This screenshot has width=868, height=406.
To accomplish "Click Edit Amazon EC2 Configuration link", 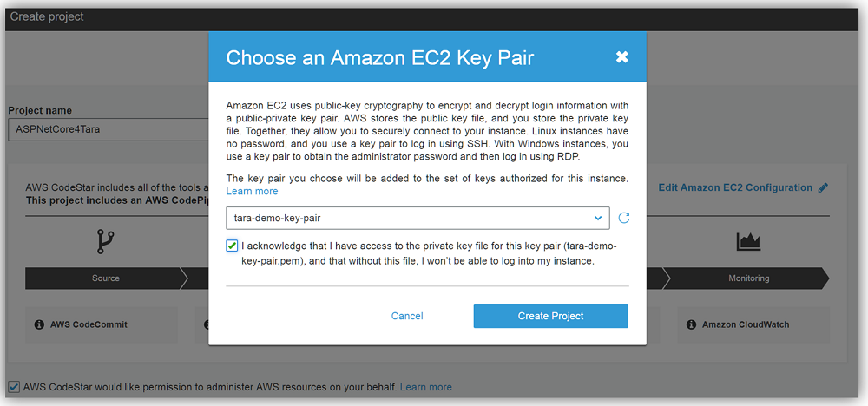I will click(x=735, y=187).
